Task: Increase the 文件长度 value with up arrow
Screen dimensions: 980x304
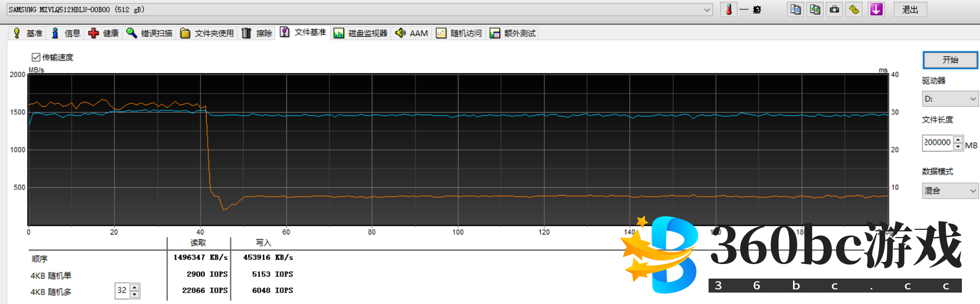Action: [x=958, y=140]
